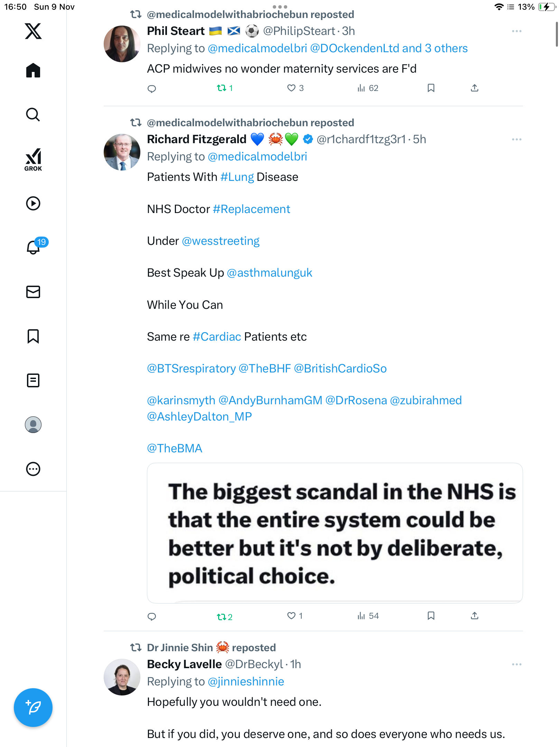Open the Search page icon
This screenshot has width=560, height=747.
[33, 115]
